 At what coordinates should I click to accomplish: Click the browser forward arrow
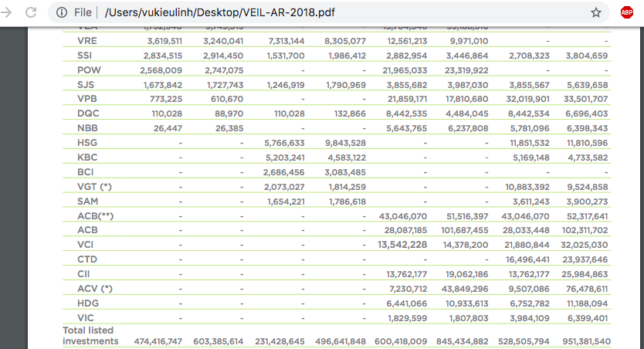[x=8, y=12]
